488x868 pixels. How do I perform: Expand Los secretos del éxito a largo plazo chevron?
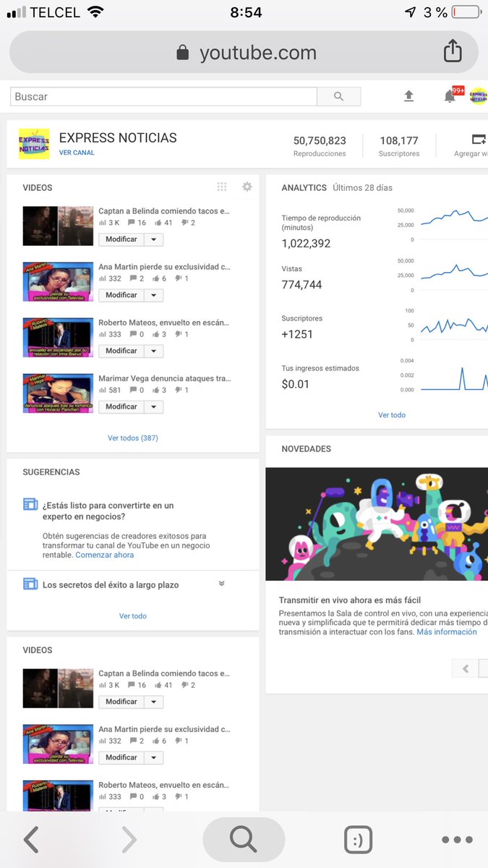tap(222, 584)
